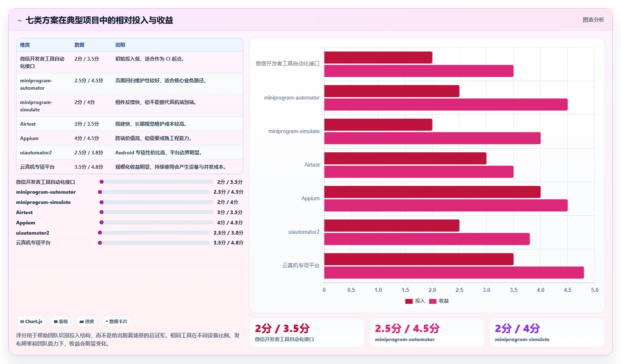Click 云真机专项平台 table row name
The width and height of the screenshot is (621, 364).
point(37,167)
